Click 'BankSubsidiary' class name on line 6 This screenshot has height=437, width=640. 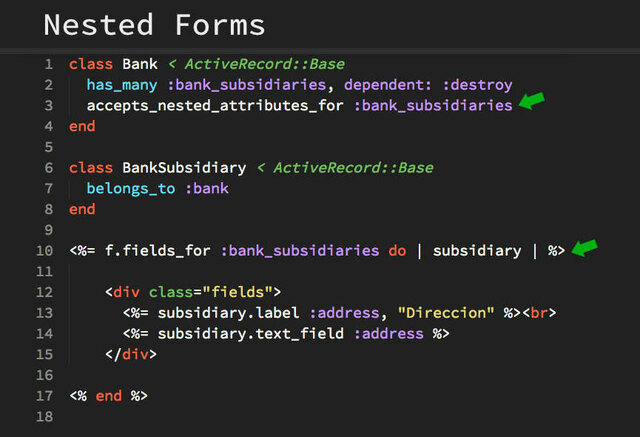[x=184, y=168]
